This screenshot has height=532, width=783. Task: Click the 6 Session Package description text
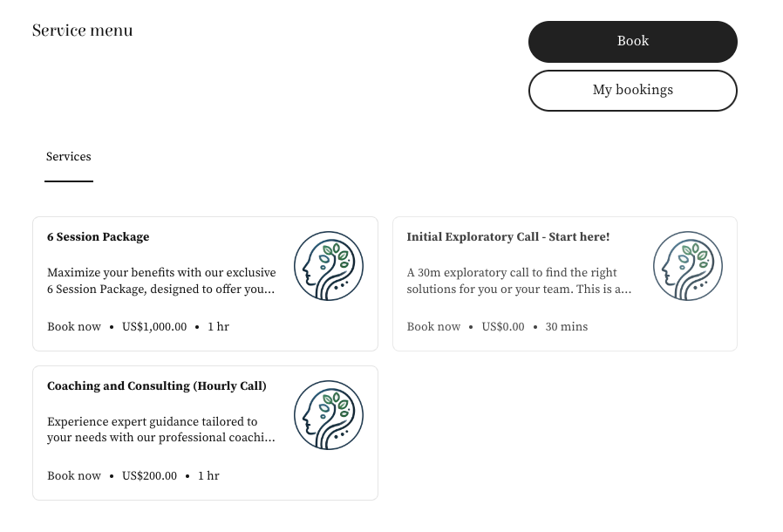[161, 281]
